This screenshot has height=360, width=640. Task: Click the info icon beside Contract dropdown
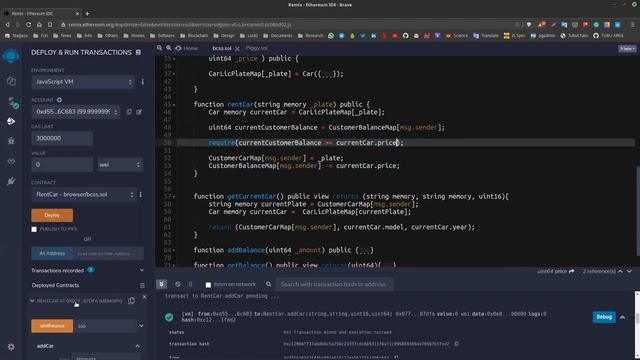click(140, 195)
